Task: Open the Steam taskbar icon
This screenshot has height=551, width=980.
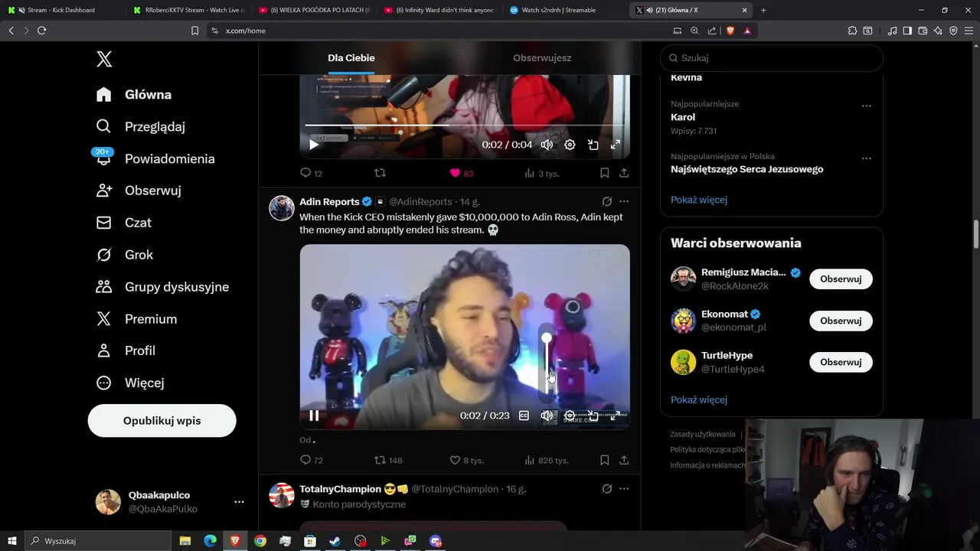Action: (335, 541)
